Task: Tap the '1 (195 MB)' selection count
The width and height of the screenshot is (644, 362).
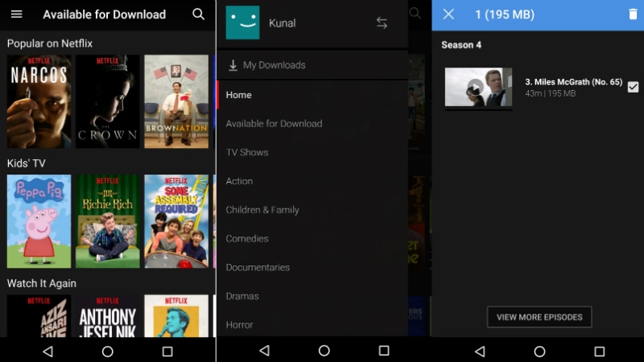Action: click(505, 14)
